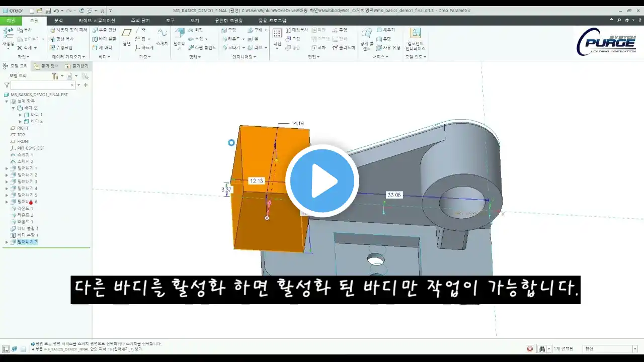Screen dimensions: 644x362
Task: Click the 솔리드화 solidify tool
Action: point(344,47)
